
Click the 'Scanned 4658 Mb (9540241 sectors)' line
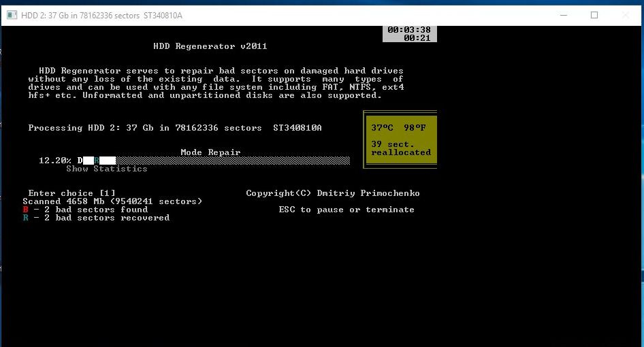[x=112, y=201]
